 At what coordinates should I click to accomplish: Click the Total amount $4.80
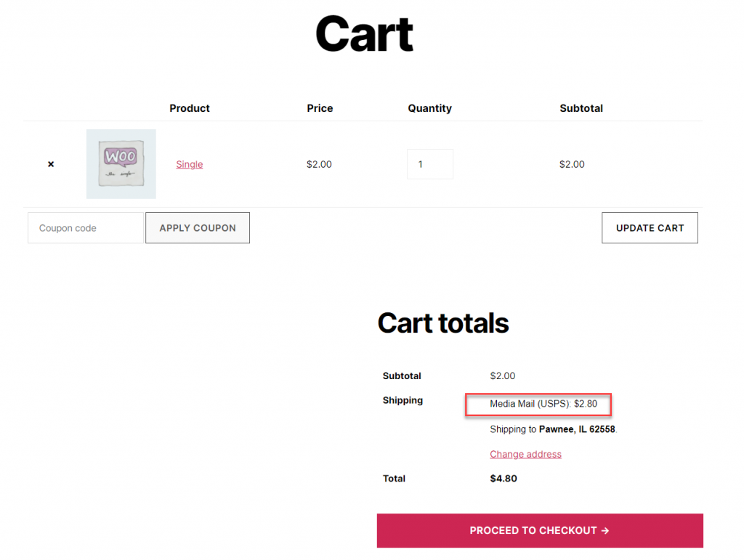pos(504,479)
